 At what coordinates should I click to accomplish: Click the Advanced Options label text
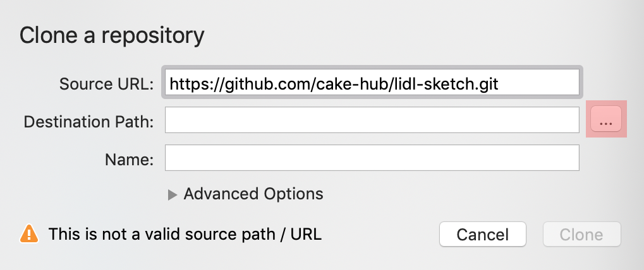[x=253, y=194]
